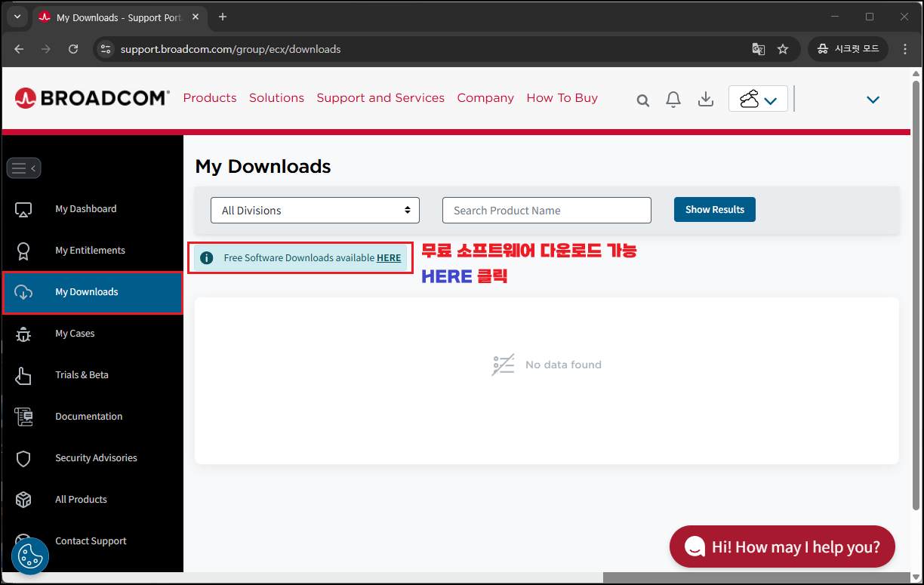Follow the HERE free downloads link
Screen dimensions: 924x585
(x=389, y=258)
